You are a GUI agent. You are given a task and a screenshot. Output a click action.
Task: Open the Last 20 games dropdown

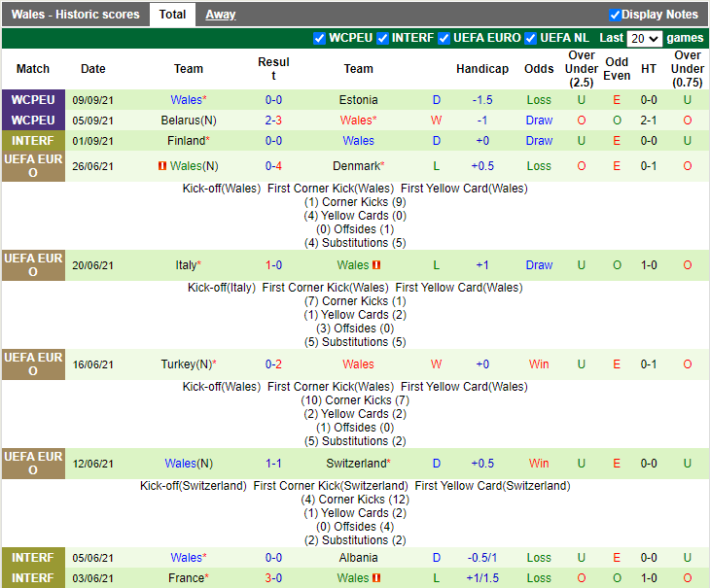click(644, 39)
